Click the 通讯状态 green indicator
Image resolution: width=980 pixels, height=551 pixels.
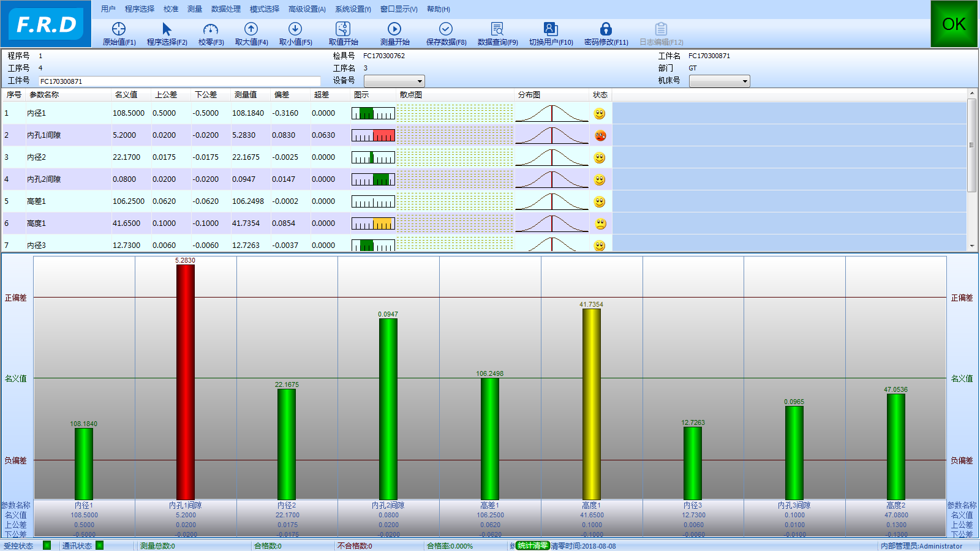100,545
